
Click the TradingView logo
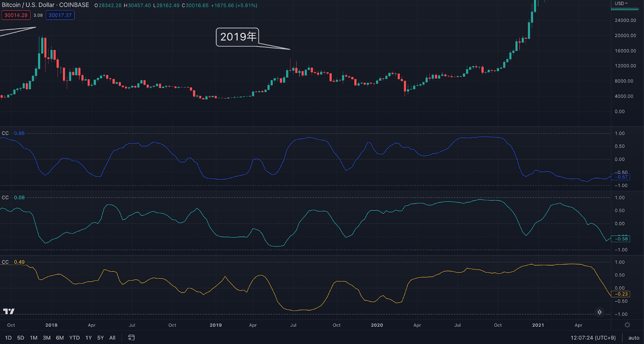tap(9, 311)
